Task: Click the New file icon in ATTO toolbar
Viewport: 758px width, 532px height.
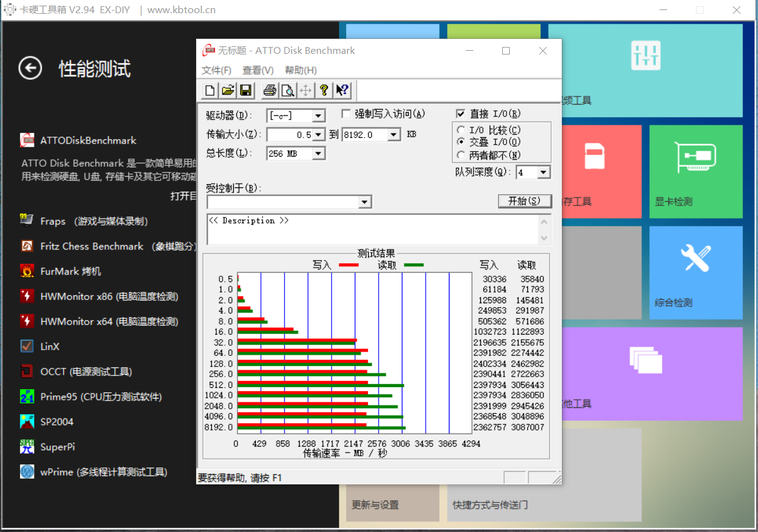Action: point(210,90)
